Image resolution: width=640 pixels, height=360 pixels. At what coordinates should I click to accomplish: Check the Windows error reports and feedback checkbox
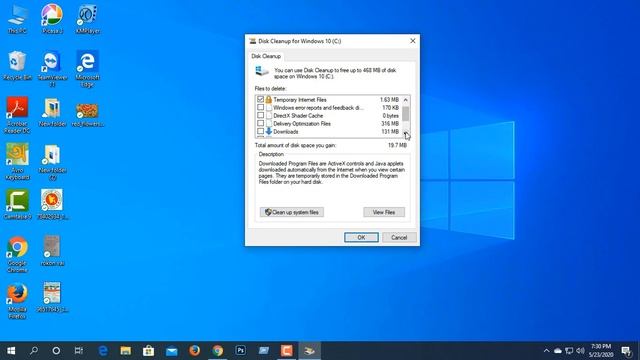click(x=260, y=107)
